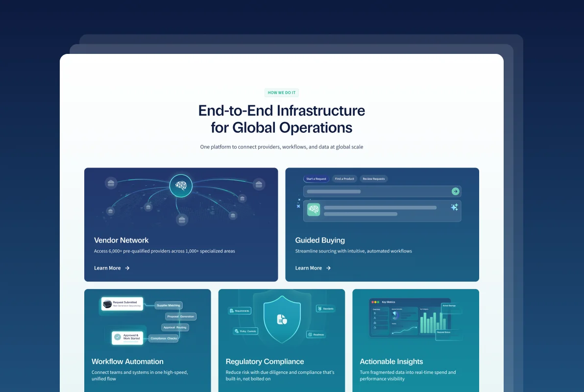Click the icon on the Requirements tag
The width and height of the screenshot is (584, 392).
pos(232,311)
